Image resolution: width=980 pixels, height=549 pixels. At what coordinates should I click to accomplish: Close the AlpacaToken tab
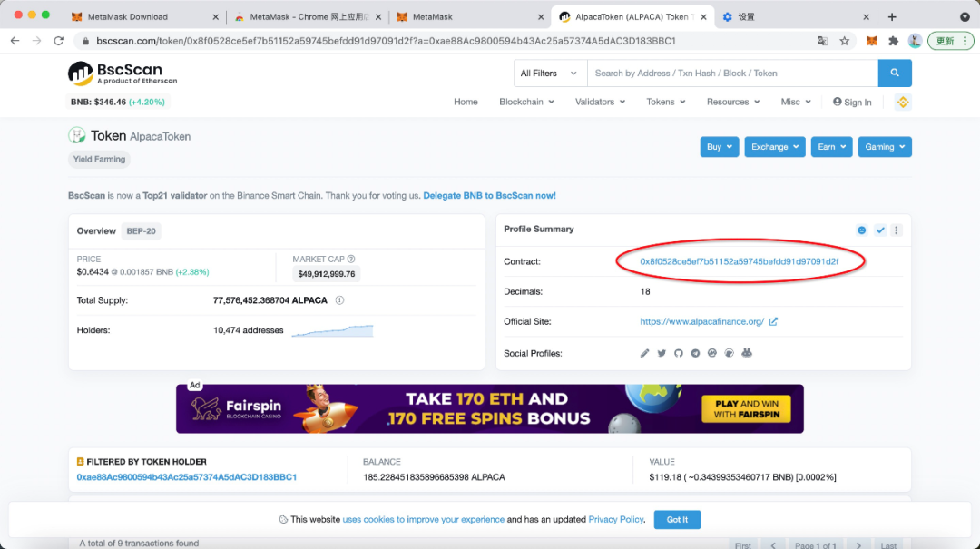tap(703, 17)
